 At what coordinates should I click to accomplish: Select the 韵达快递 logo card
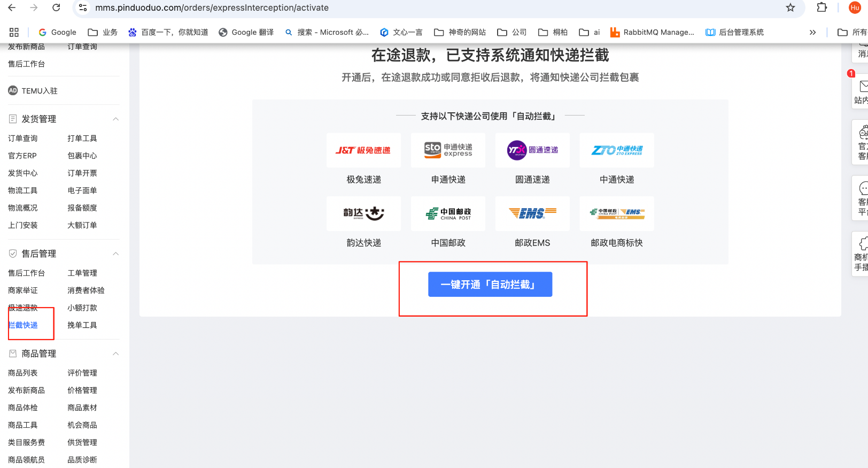(363, 213)
